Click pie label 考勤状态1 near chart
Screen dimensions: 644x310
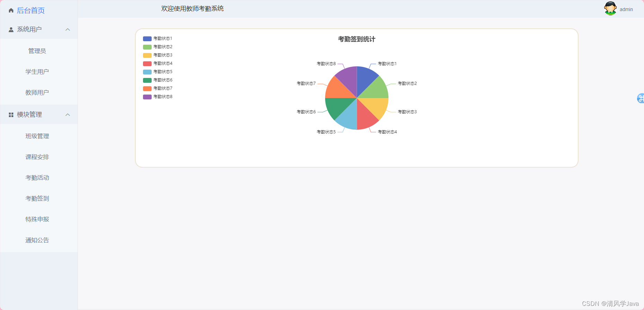387,64
